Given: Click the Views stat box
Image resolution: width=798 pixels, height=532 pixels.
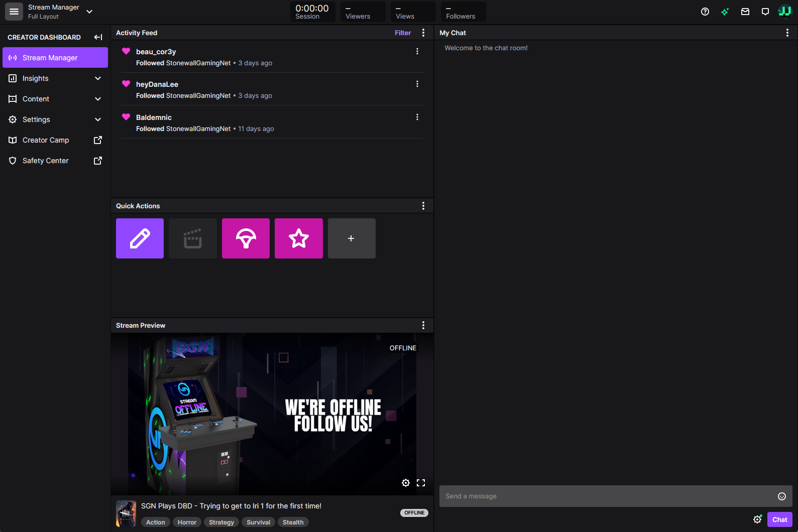Looking at the screenshot, I should [413, 12].
